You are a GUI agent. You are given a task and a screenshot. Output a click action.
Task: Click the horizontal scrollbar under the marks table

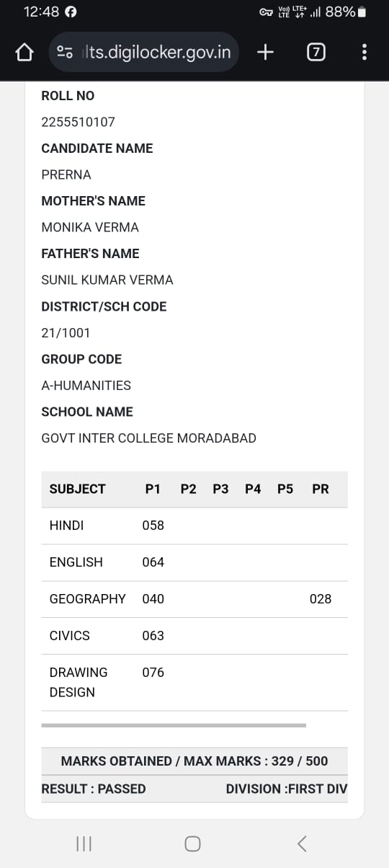(174, 725)
